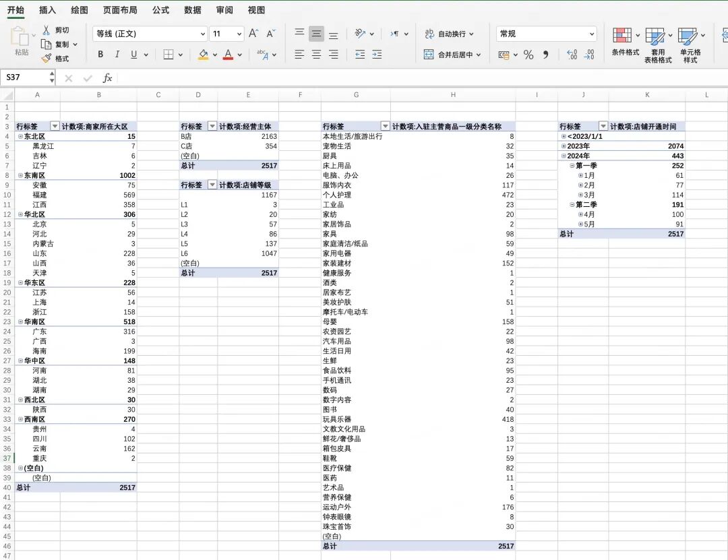
Task: Click the center horizontal alignment icon
Action: point(316,55)
